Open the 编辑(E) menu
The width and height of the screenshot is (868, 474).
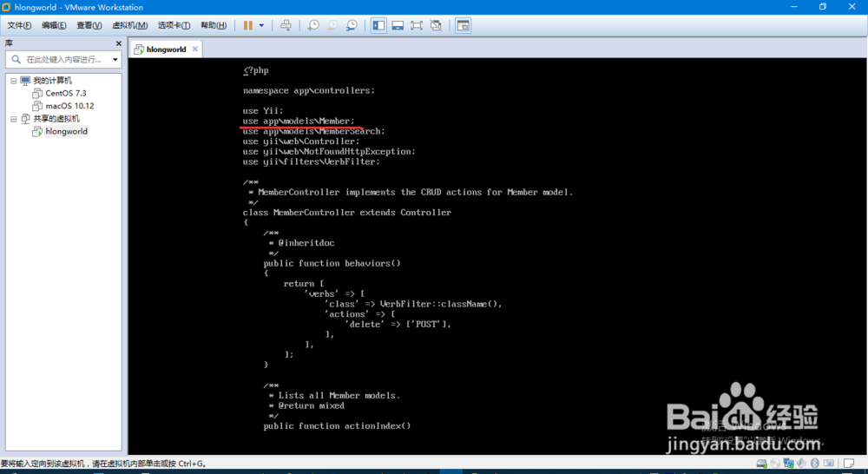point(54,25)
